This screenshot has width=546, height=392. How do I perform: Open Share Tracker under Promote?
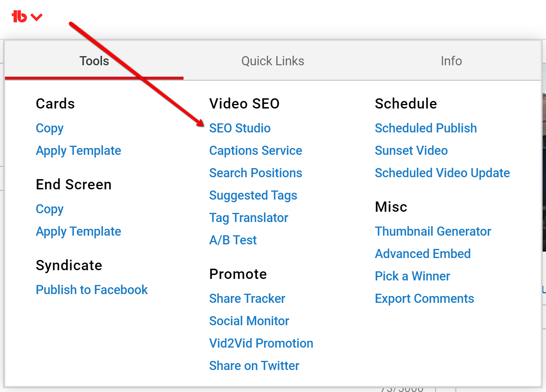coord(247,299)
